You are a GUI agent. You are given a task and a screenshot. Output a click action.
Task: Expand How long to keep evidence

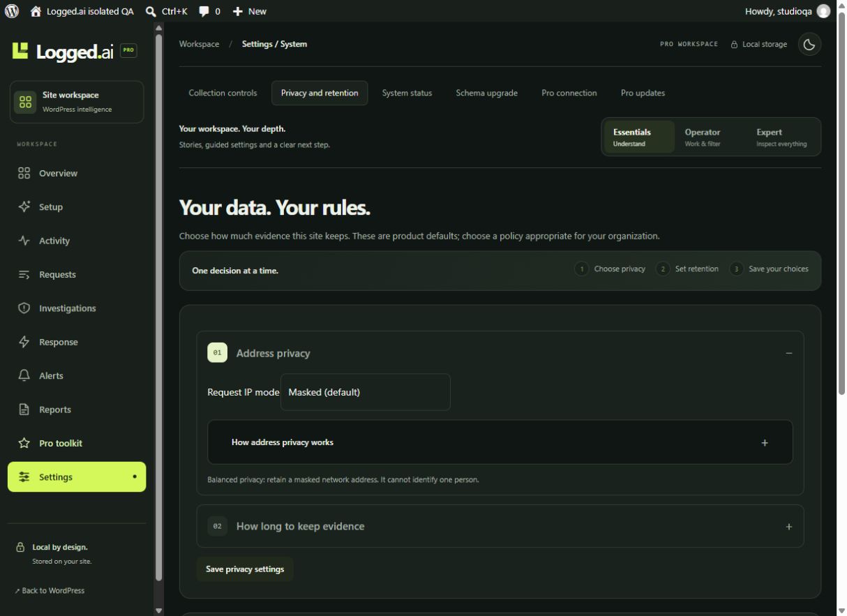click(x=500, y=526)
